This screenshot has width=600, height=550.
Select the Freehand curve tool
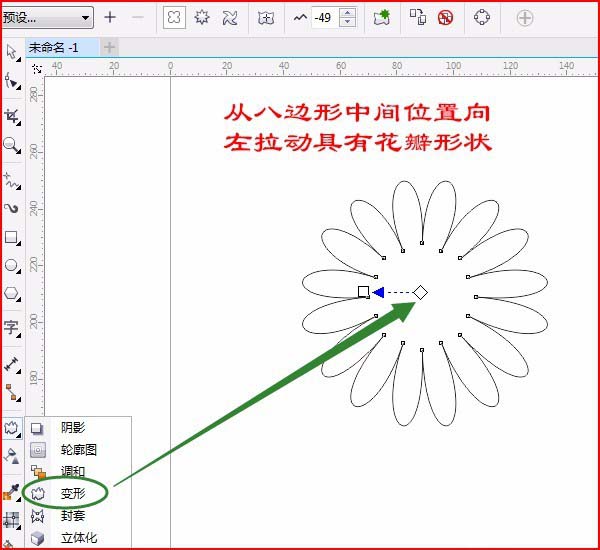[x=11, y=181]
